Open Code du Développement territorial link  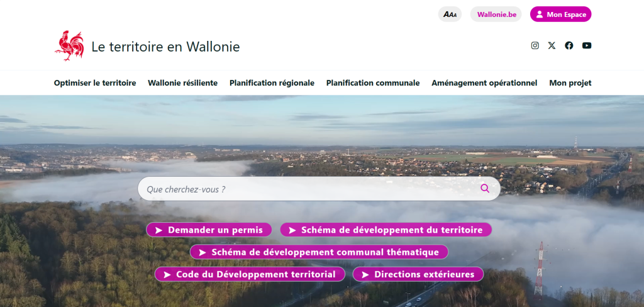point(250,274)
